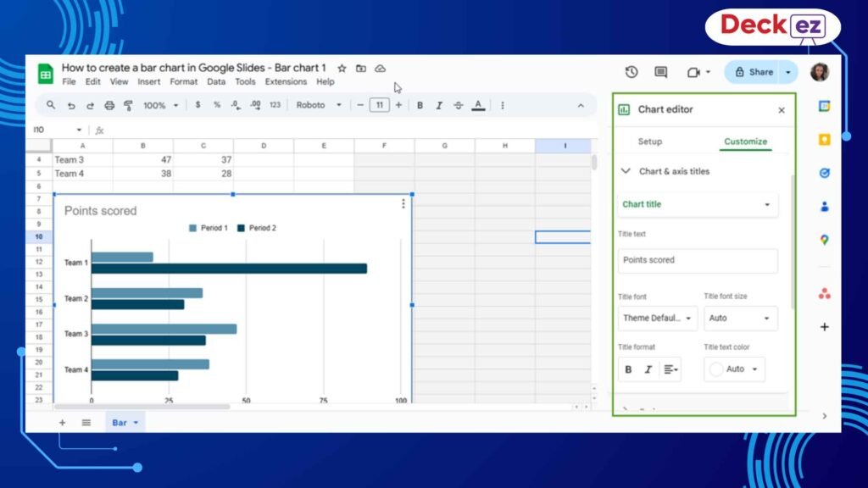Switch to the Setup tab
This screenshot has width=868, height=488.
pos(652,141)
